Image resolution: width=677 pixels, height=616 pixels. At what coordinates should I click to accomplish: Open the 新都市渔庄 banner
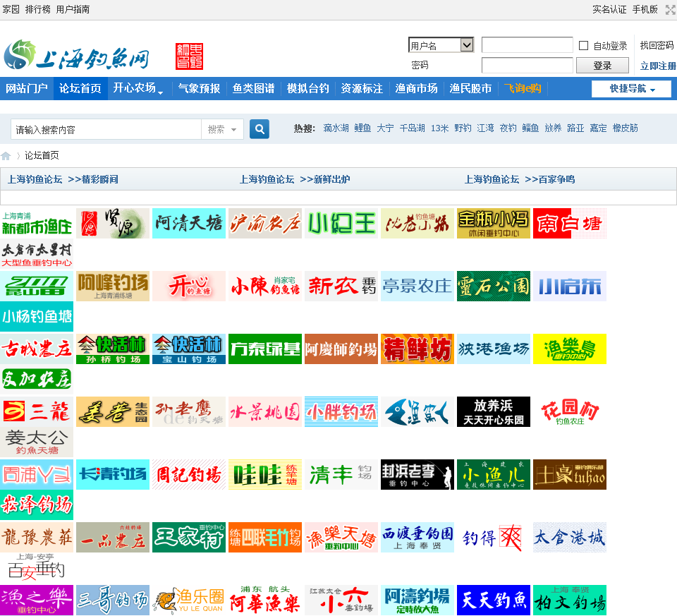click(x=37, y=224)
